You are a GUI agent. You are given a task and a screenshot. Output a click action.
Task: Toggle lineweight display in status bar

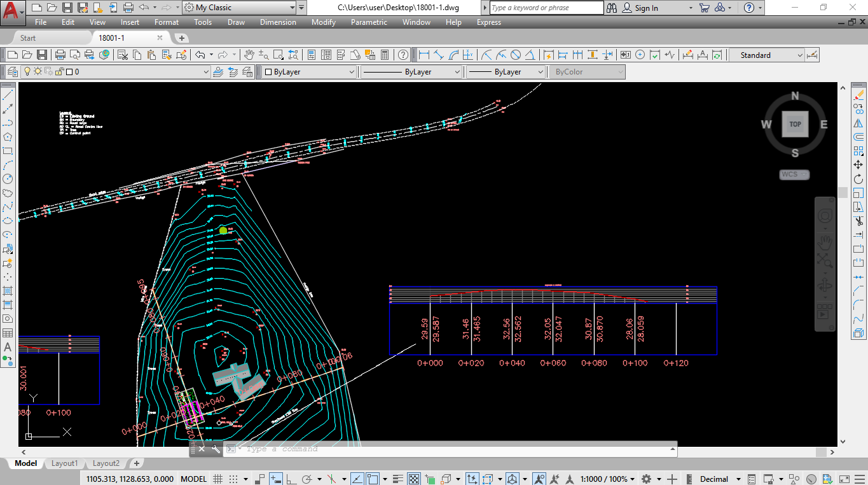(398, 479)
